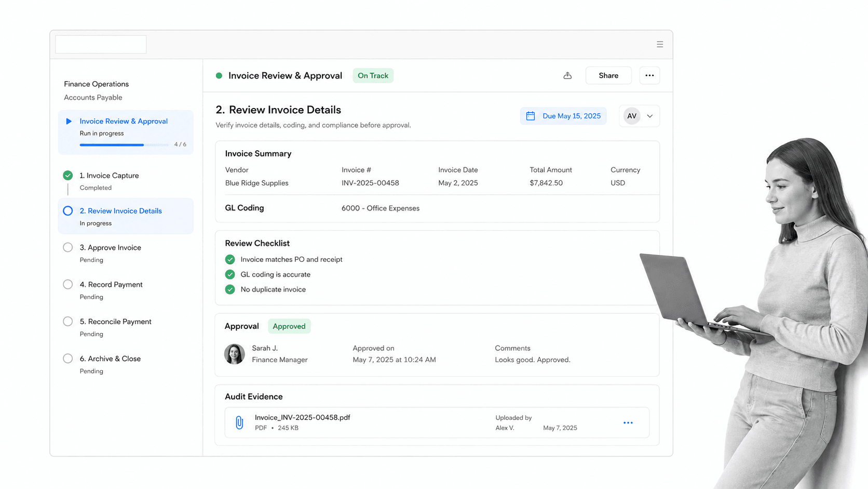Click the green status dot by workflow title
Viewport: 868px width, 489px height.
(x=219, y=75)
